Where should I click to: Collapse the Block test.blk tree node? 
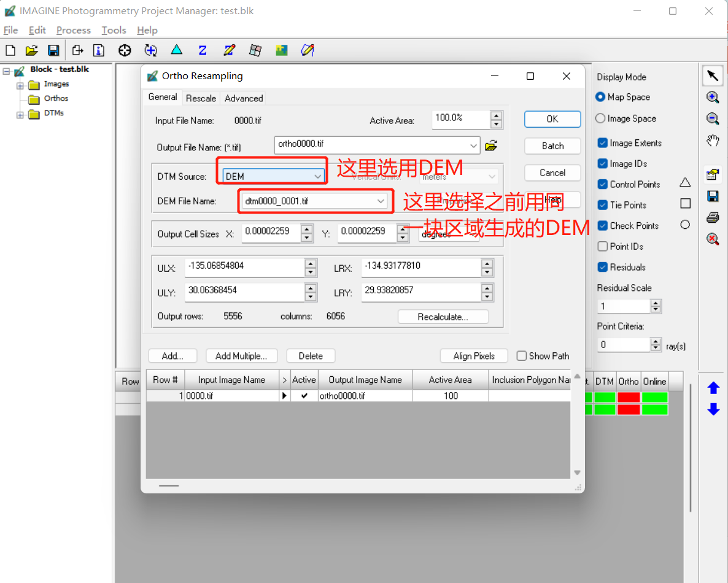tap(7, 71)
